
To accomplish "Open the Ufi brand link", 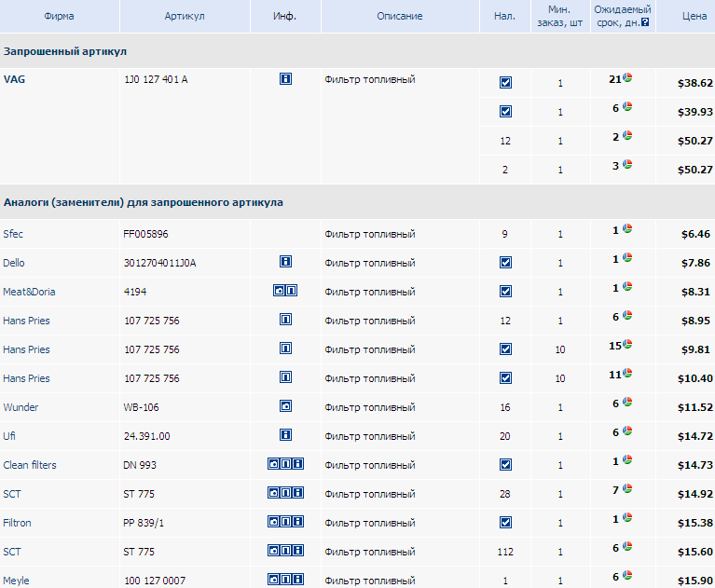I will (x=9, y=436).
